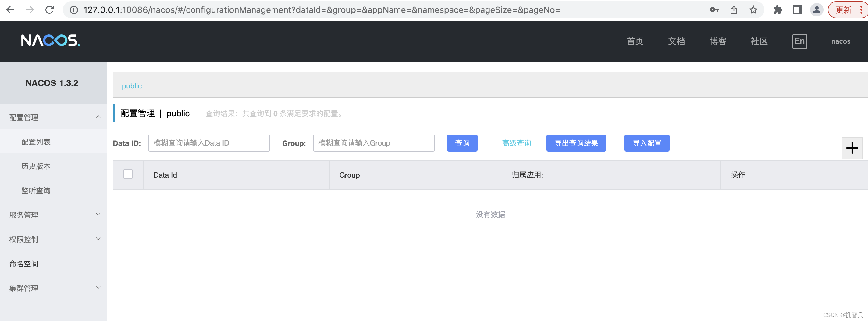Click inside the Data ID input field
The image size is (868, 321).
[208, 143]
